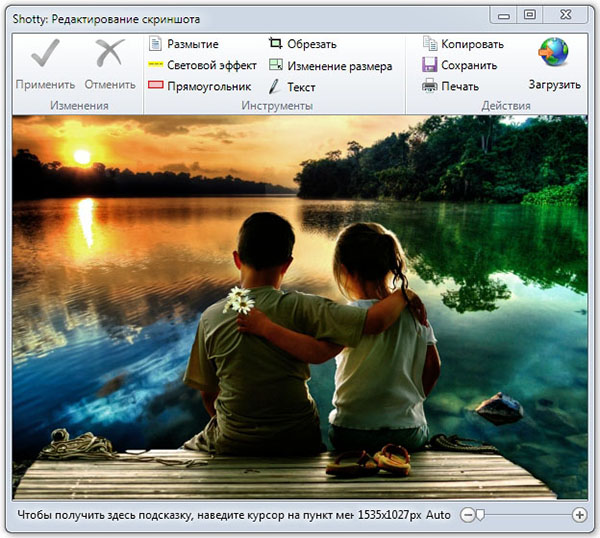Select the Прямоугольник rectangle tool

point(199,86)
